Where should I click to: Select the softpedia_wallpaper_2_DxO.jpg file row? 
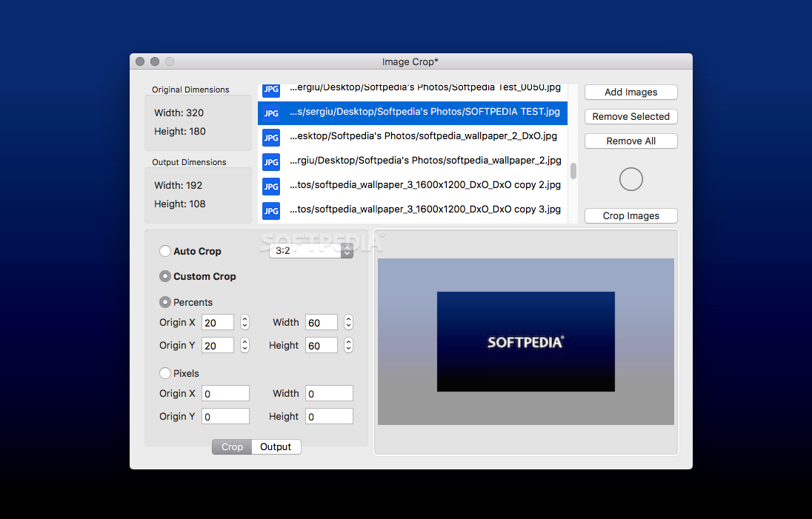click(413, 137)
